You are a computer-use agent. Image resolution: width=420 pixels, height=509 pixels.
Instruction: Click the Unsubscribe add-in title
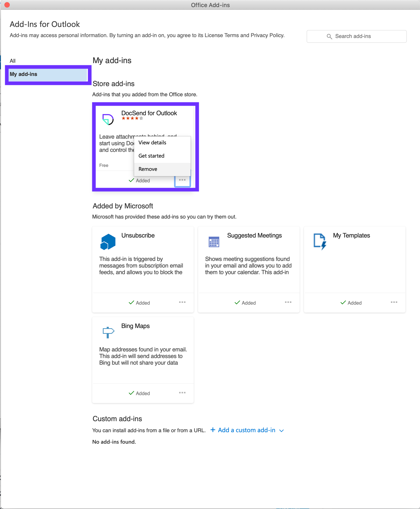point(138,235)
